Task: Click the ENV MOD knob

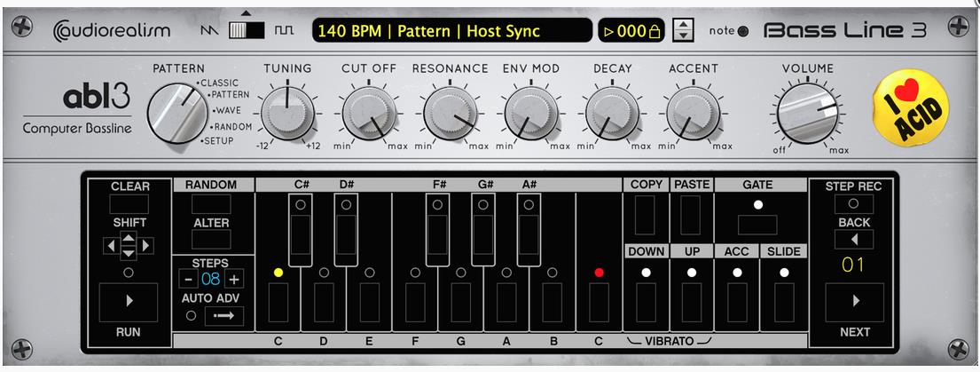Action: click(x=530, y=113)
